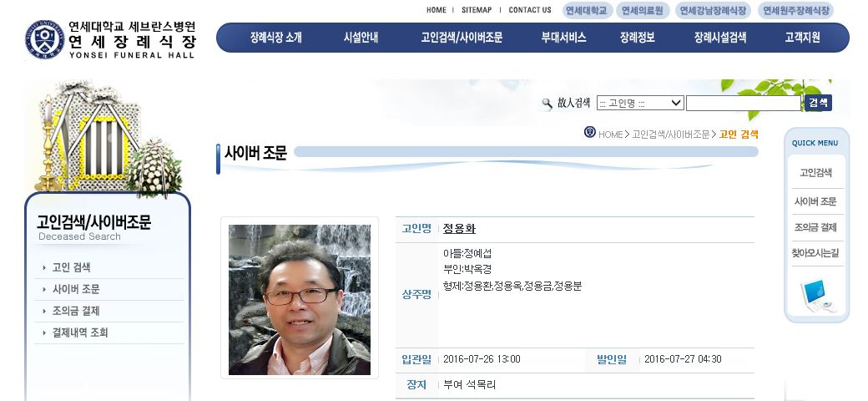Click the CONTACT US link
Screen dimensions: 868x401
(530, 10)
